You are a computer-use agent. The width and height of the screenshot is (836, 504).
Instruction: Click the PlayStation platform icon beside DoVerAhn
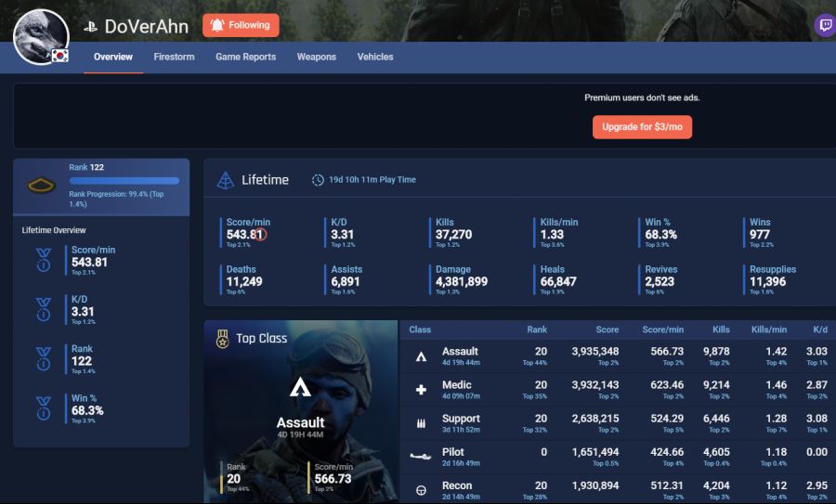click(x=91, y=27)
